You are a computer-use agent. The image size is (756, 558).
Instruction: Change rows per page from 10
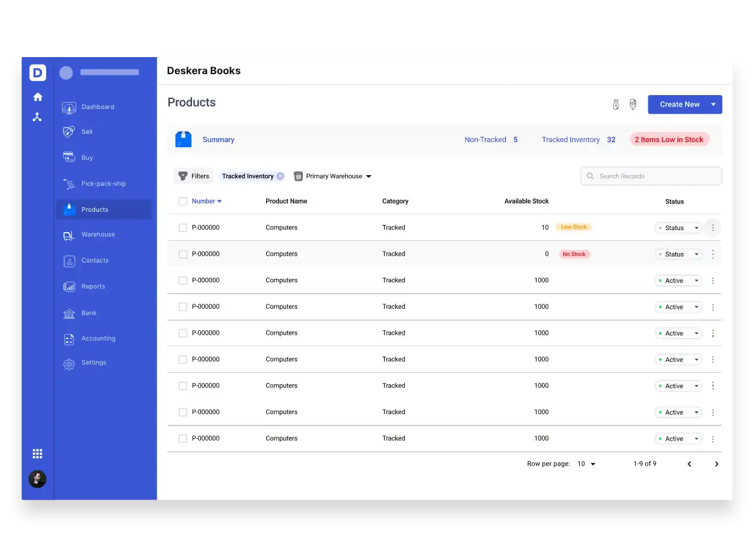[x=586, y=464]
